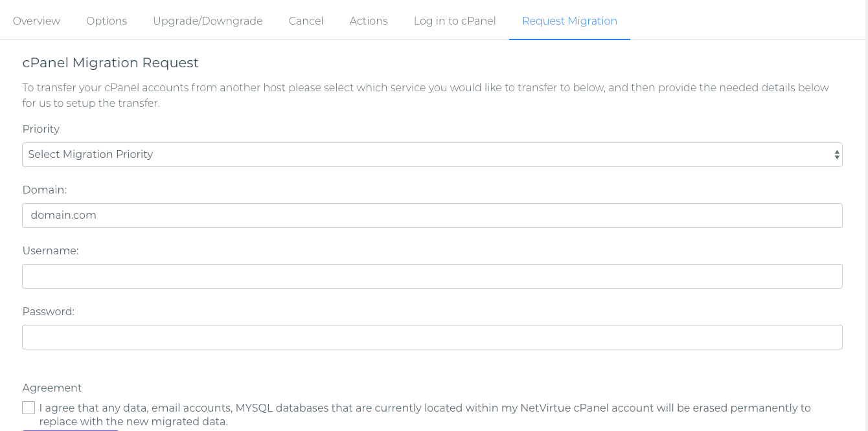The image size is (868, 431).
Task: Go to the Upgrade/Downgrade tab
Action: tap(208, 21)
